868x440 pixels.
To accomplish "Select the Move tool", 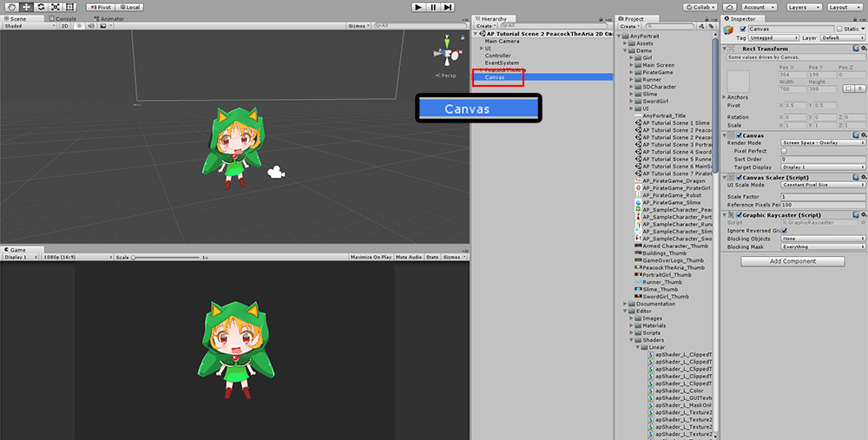I will point(26,7).
